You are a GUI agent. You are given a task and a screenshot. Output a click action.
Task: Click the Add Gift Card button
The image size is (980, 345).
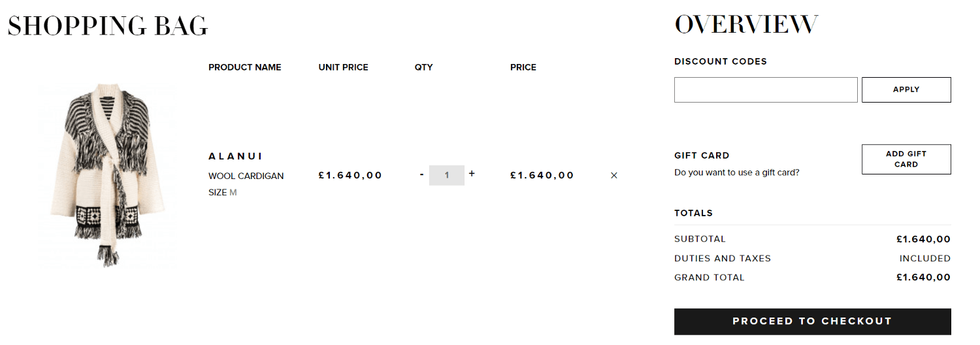(x=906, y=159)
